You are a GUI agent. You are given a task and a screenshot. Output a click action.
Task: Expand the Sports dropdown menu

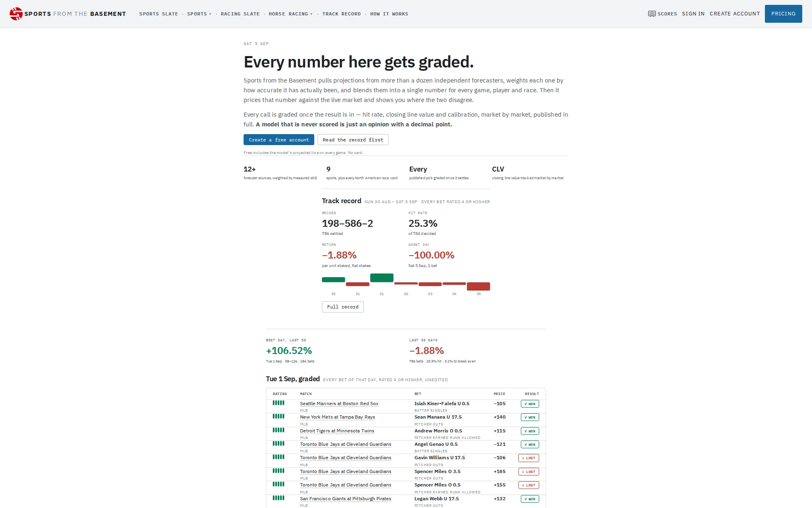coord(199,14)
